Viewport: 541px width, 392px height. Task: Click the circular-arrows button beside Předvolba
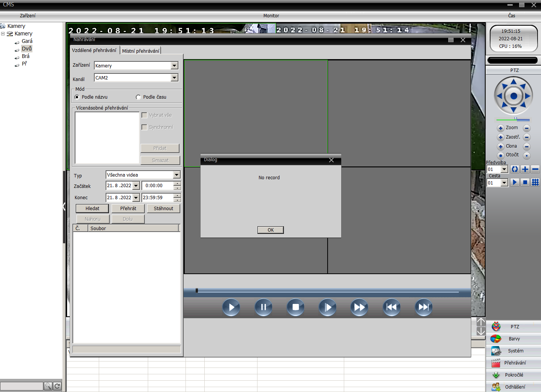515,169
